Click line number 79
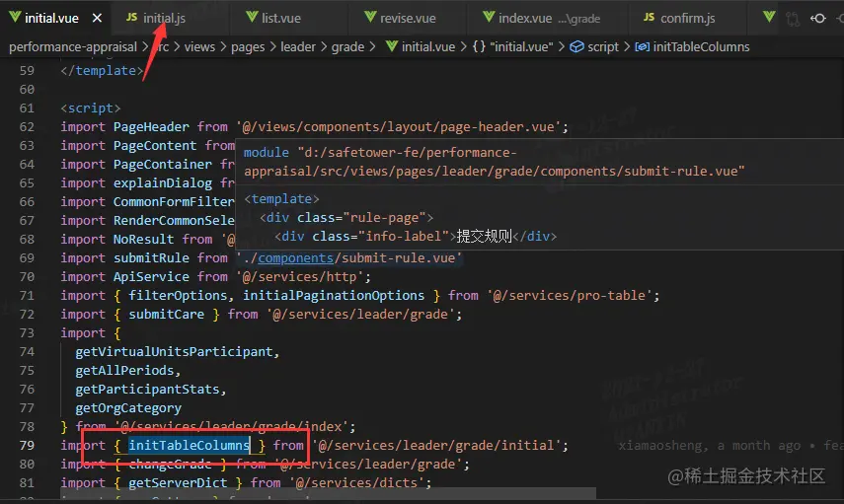This screenshot has width=844, height=504. [27, 446]
